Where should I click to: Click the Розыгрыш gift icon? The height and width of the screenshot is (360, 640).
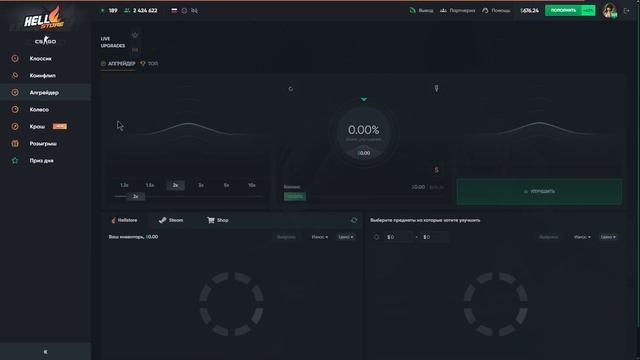[15, 144]
